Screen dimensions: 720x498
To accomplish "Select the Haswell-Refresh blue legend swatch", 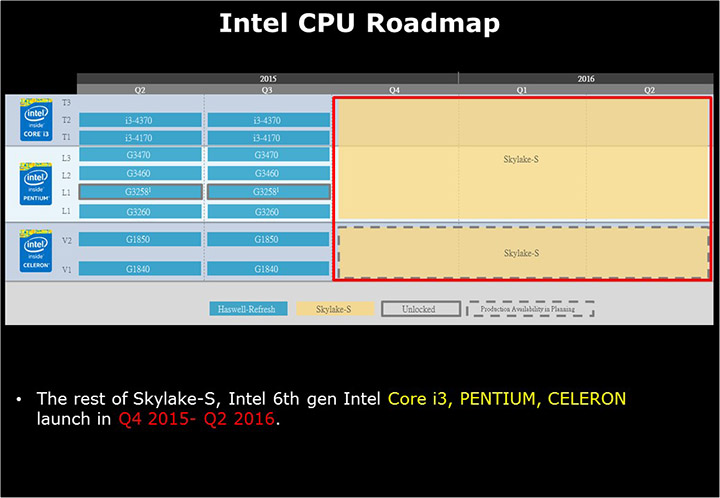I will coord(248,309).
